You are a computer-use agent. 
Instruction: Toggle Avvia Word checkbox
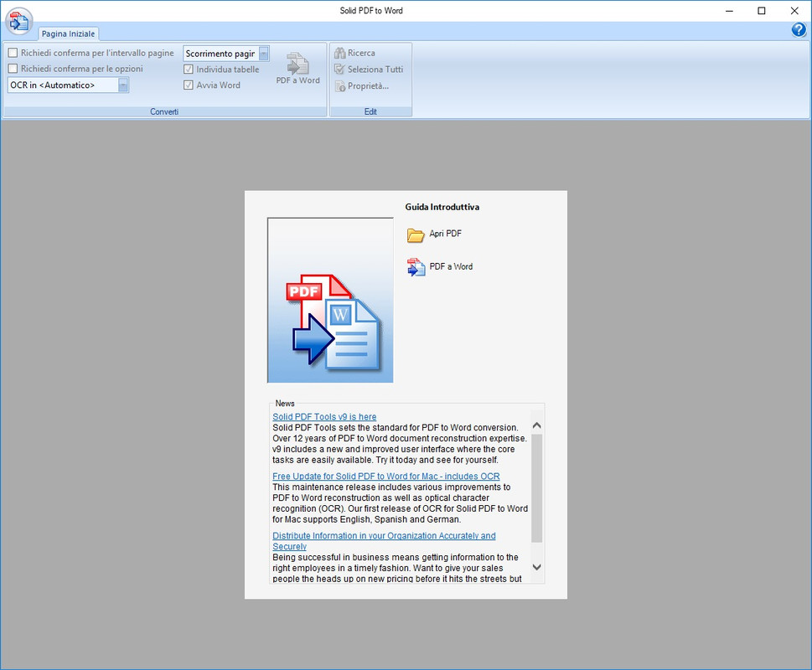click(x=189, y=85)
